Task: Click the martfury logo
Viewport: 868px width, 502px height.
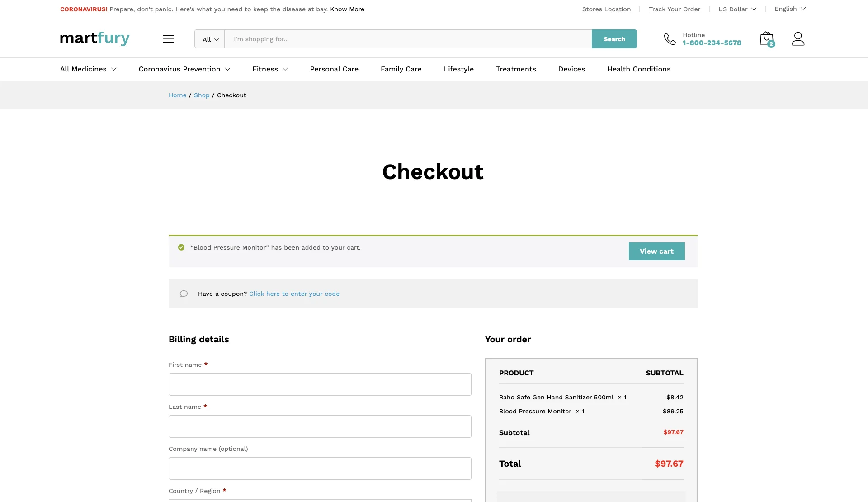Action: pos(94,38)
